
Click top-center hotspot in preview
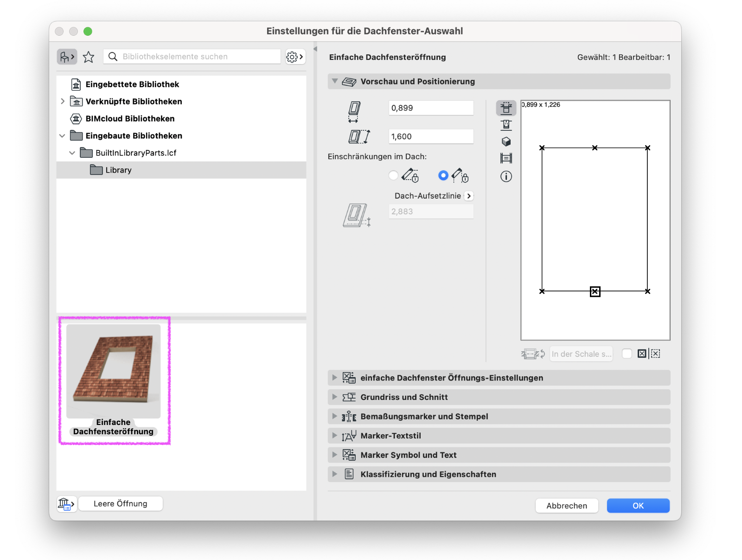pyautogui.click(x=595, y=148)
